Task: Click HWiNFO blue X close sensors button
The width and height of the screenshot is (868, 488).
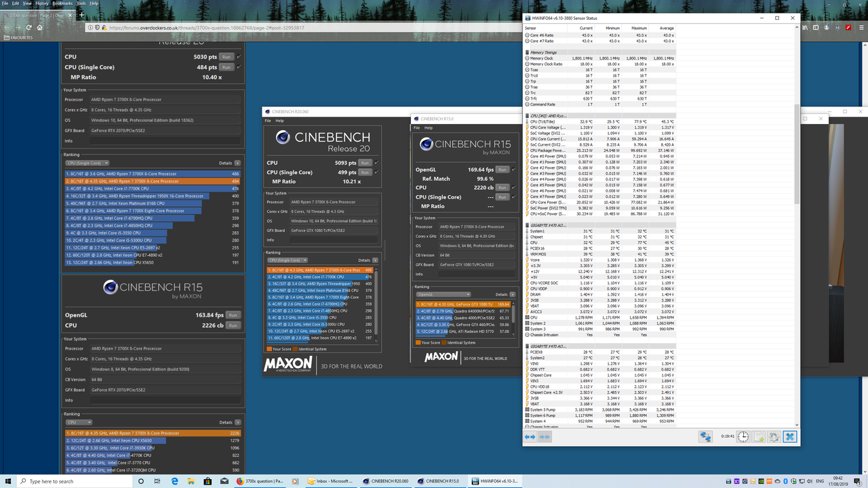Action: [789, 437]
